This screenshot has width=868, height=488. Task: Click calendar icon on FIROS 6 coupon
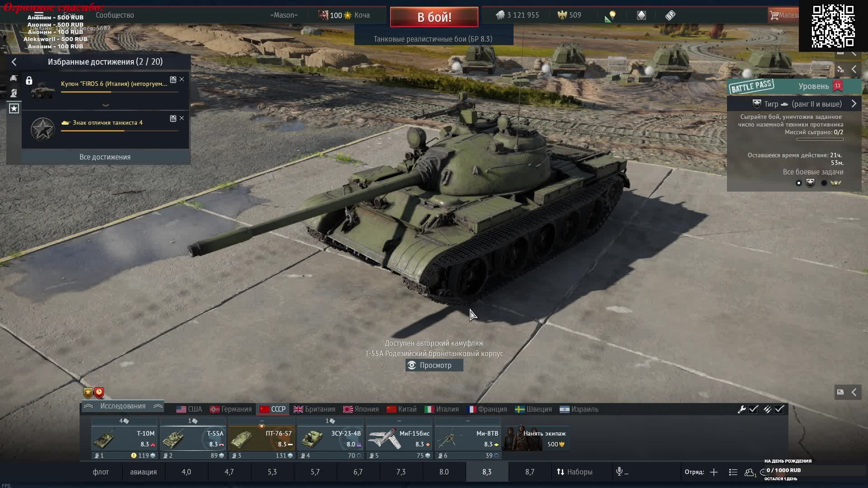pyautogui.click(x=173, y=80)
